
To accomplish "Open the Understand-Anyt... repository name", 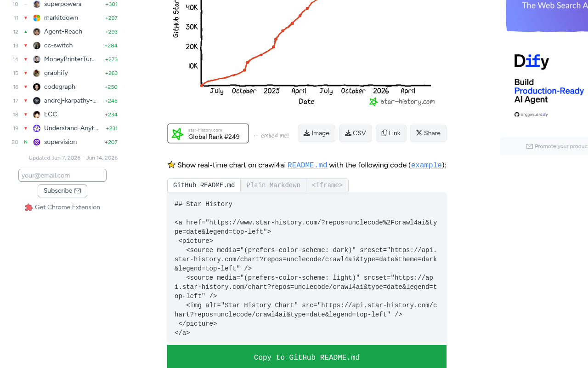I will [71, 128].
